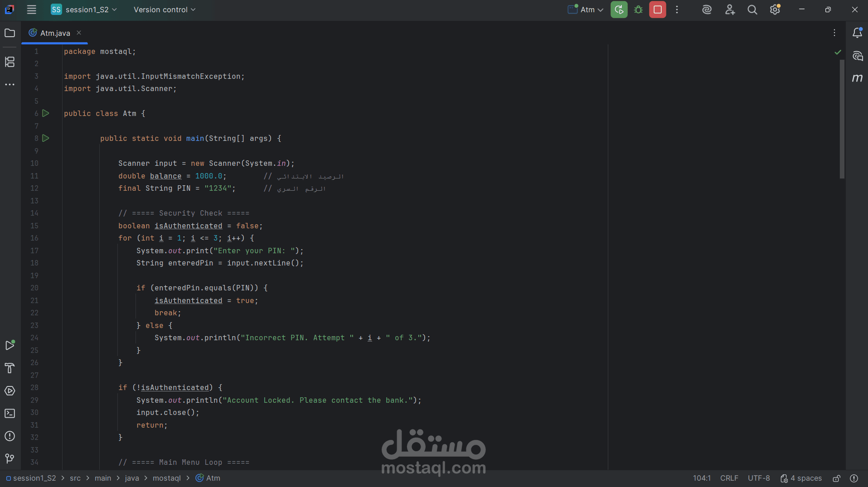Open the Project tool window folder icon

pyautogui.click(x=10, y=33)
